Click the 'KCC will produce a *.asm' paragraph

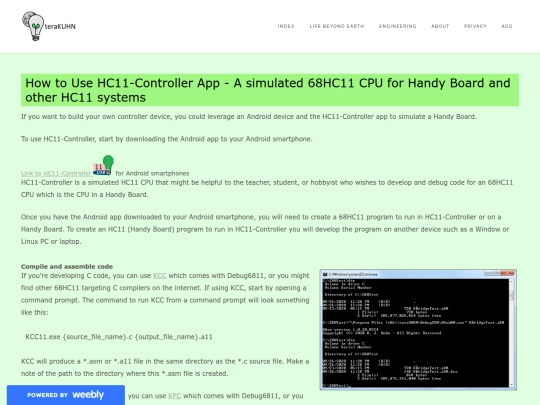coord(165,367)
